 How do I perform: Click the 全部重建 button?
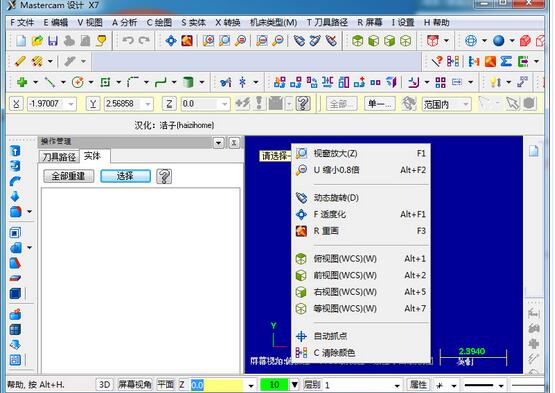point(68,176)
